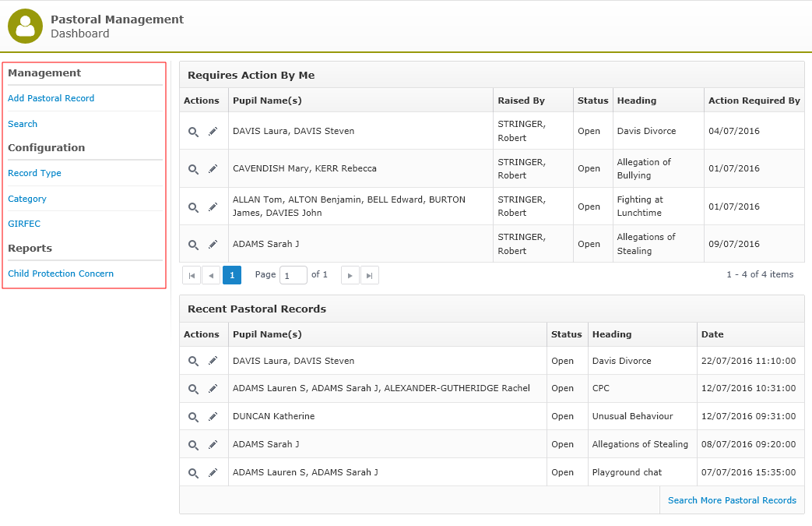Edit the 09/07/2016 Allegations of Stealing record
The height and width of the screenshot is (526, 812).
pos(213,245)
